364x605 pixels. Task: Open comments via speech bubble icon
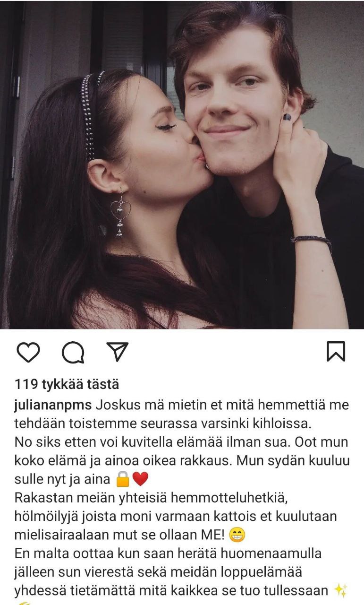pyautogui.click(x=73, y=352)
